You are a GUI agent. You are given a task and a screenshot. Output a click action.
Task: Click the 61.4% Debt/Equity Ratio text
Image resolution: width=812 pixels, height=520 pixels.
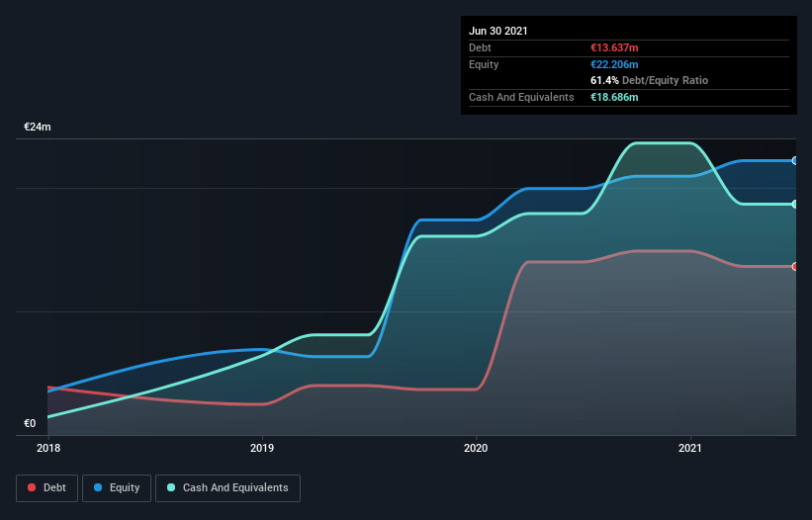tap(650, 80)
